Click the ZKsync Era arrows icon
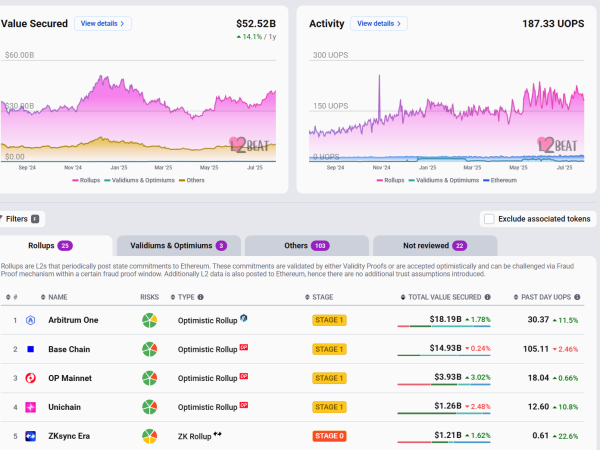Image resolution: width=600 pixels, height=450 pixels. pos(31,436)
